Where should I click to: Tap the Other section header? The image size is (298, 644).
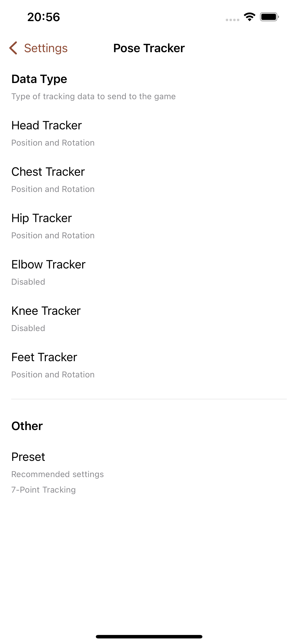(27, 426)
